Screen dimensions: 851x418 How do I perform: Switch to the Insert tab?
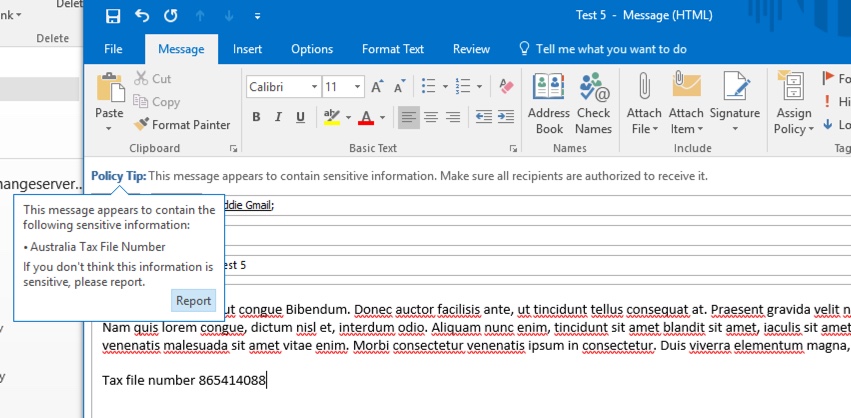(247, 49)
